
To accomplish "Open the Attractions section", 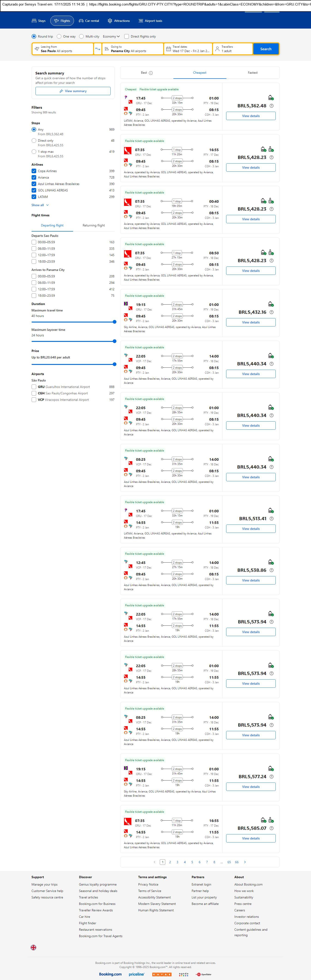I will tap(119, 21).
